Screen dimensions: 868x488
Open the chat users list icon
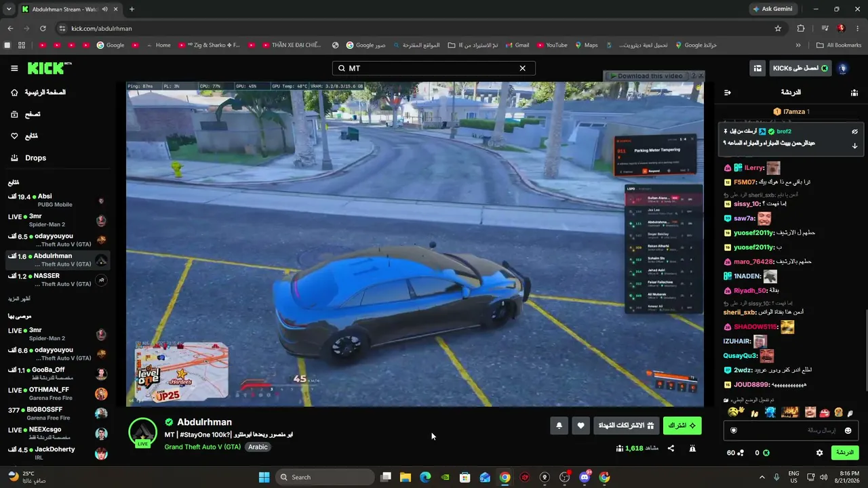point(854,92)
